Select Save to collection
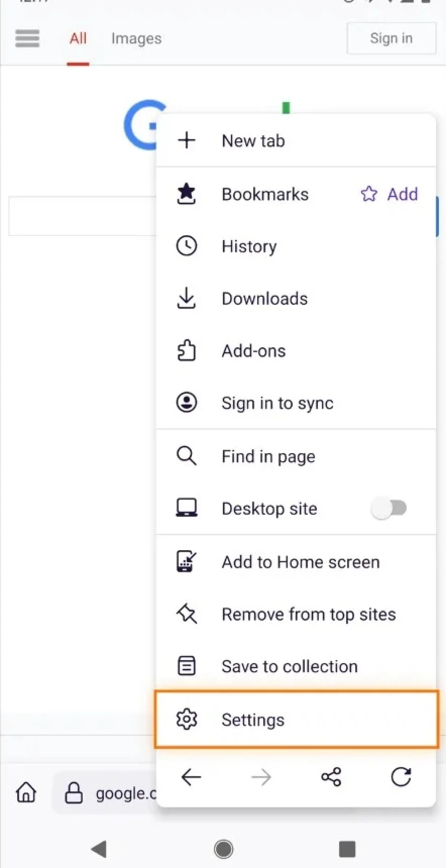 point(296,666)
